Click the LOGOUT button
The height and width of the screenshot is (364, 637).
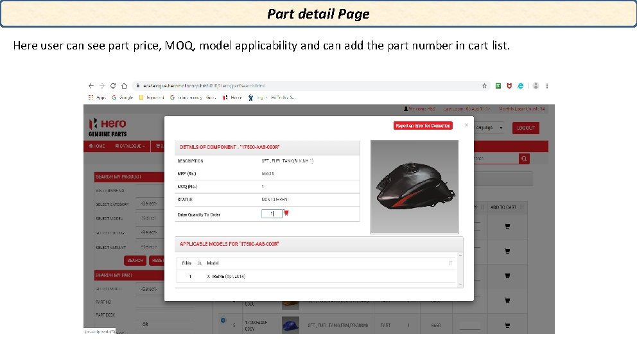pyautogui.click(x=526, y=128)
